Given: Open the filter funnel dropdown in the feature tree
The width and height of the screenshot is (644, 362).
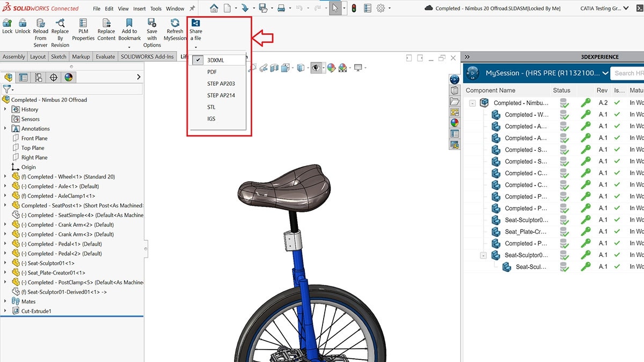Looking at the screenshot, I should tap(8, 90).
